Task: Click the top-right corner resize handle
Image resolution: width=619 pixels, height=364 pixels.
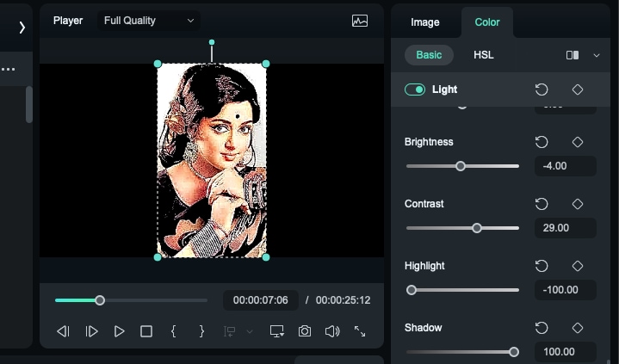Action: click(x=266, y=64)
